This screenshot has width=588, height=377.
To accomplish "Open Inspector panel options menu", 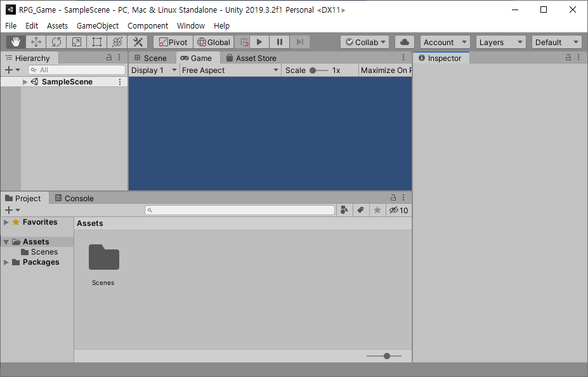I will [x=578, y=57].
